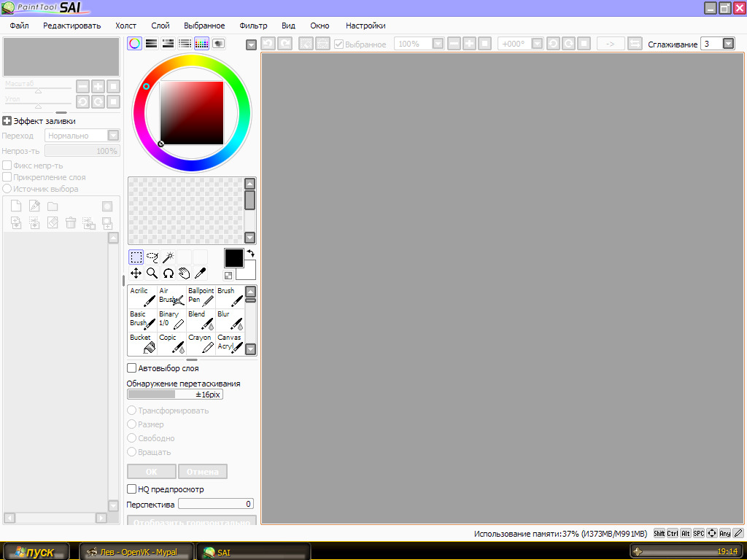The height and width of the screenshot is (560, 747).
Task: Open the Слой menu
Action: click(160, 26)
